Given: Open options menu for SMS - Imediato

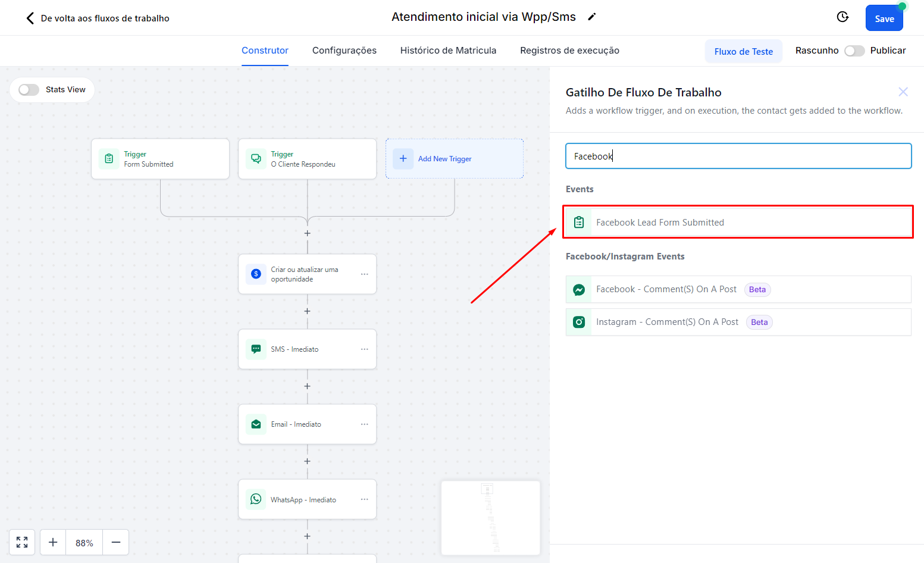Looking at the screenshot, I should (x=364, y=349).
